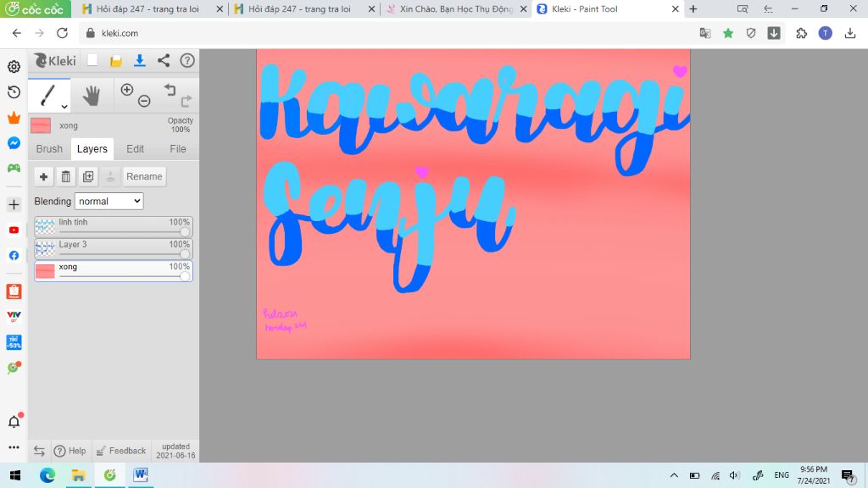Open the Windows Start menu
Image resolution: width=868 pixels, height=488 pixels.
tap(15, 475)
